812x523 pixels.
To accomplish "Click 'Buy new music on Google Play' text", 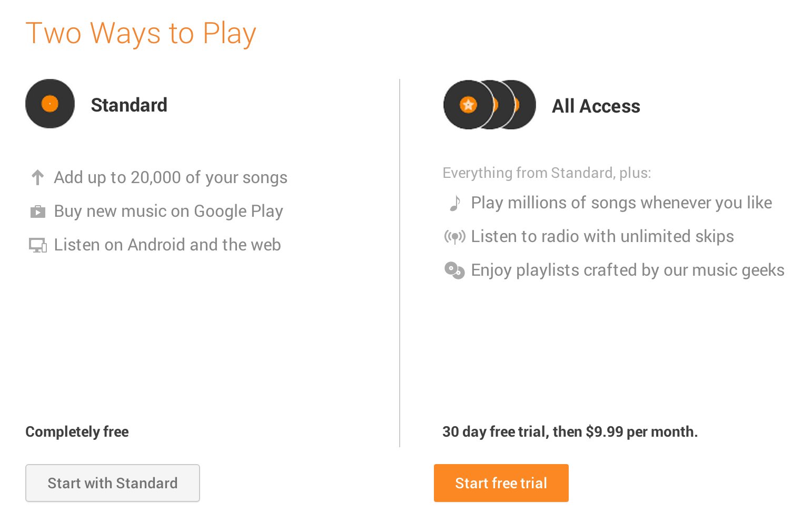I will [169, 212].
